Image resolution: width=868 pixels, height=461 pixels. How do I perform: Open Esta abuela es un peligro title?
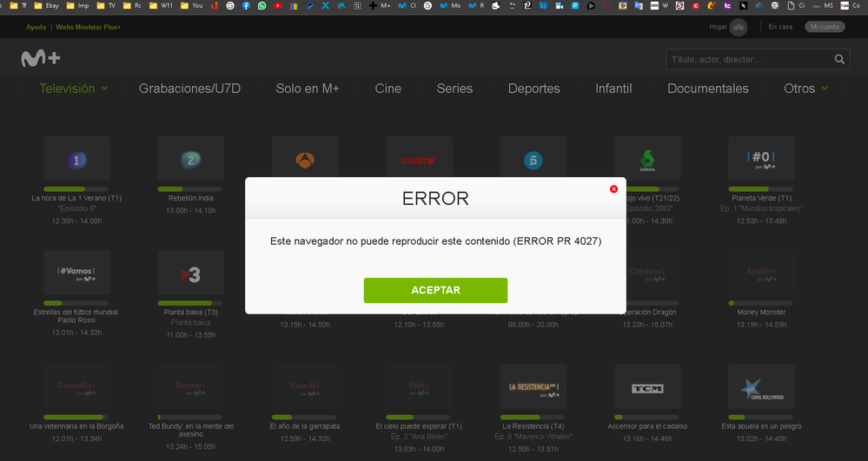[761, 426]
